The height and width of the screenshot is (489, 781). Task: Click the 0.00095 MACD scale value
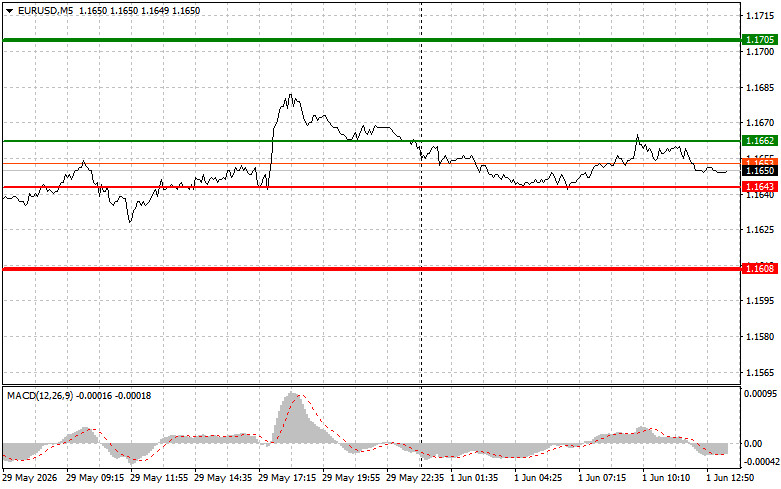pos(760,394)
